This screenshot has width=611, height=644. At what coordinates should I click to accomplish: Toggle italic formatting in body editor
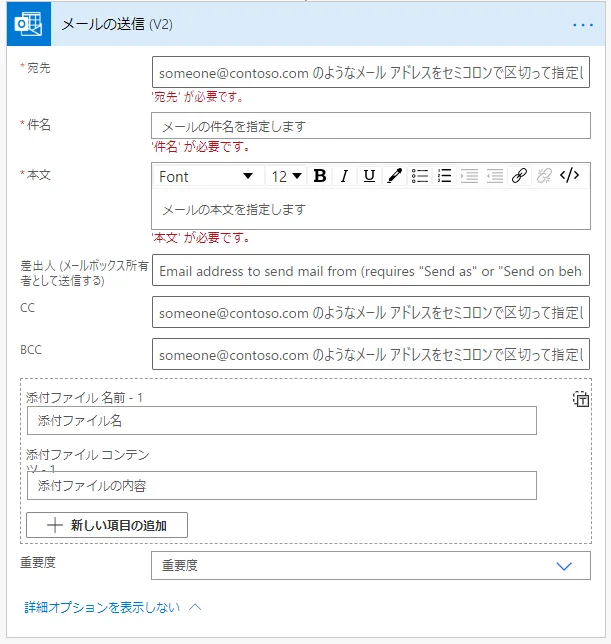tap(345, 176)
